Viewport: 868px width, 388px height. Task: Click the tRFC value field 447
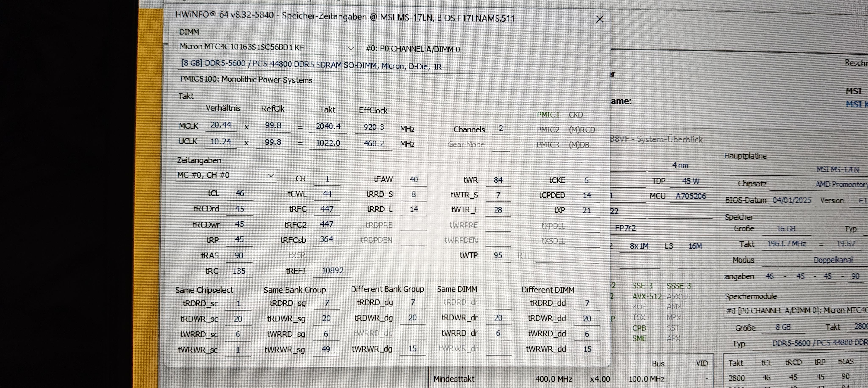327,209
